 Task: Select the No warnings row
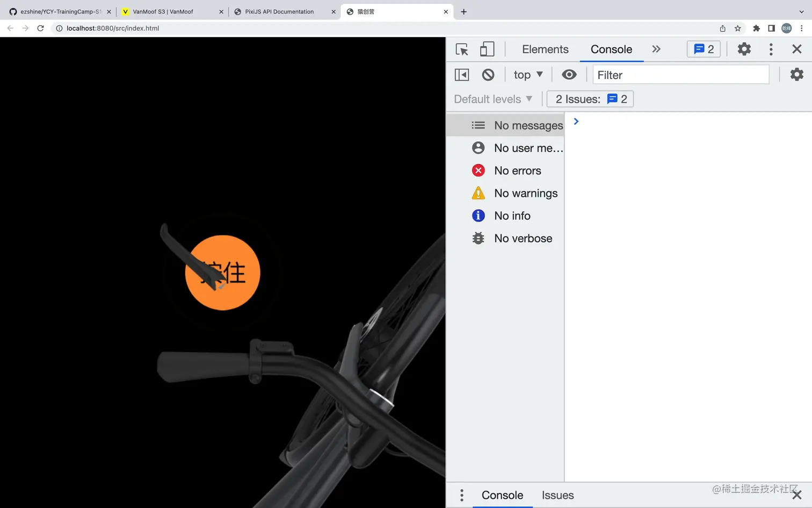pos(505,193)
